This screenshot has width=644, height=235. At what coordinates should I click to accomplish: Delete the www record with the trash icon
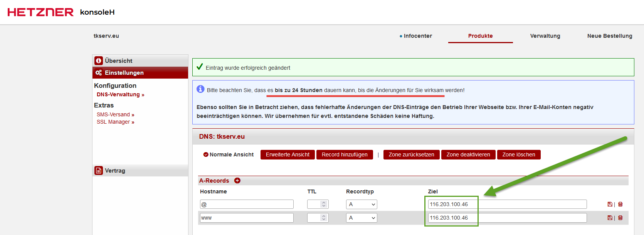point(620,218)
